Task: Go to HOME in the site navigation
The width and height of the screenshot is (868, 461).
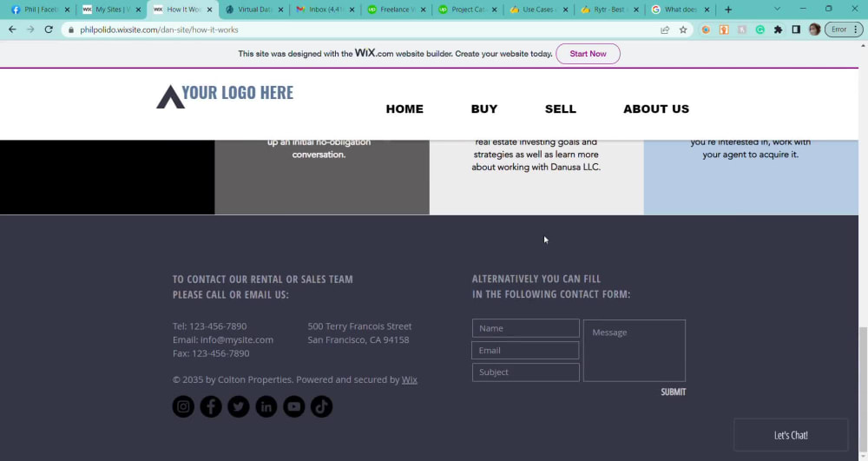Action: click(x=404, y=109)
